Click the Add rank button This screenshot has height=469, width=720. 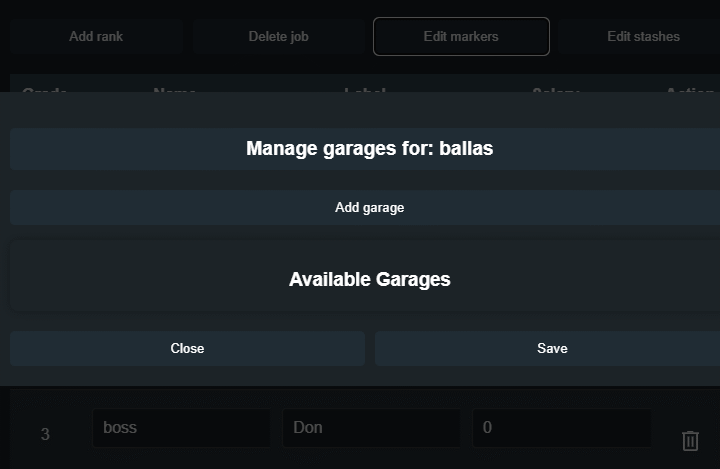coord(96,36)
